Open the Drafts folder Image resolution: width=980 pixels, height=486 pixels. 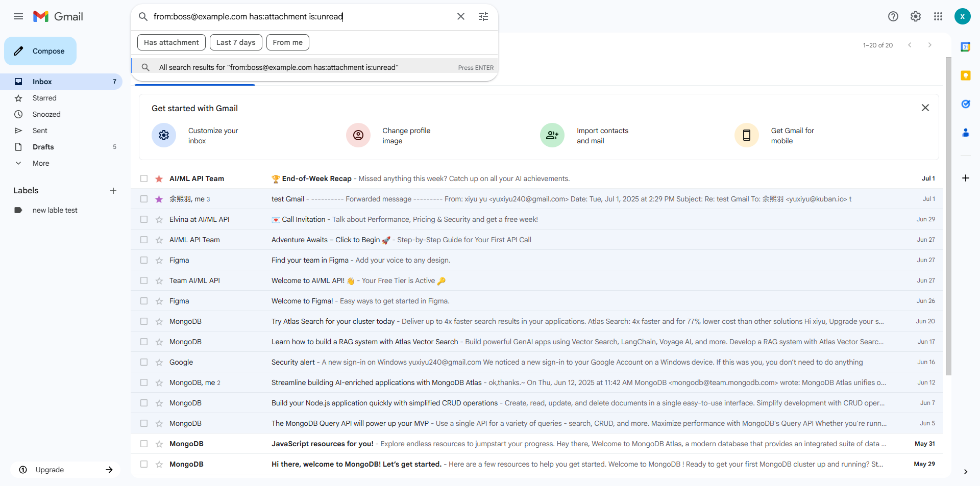click(x=61, y=147)
